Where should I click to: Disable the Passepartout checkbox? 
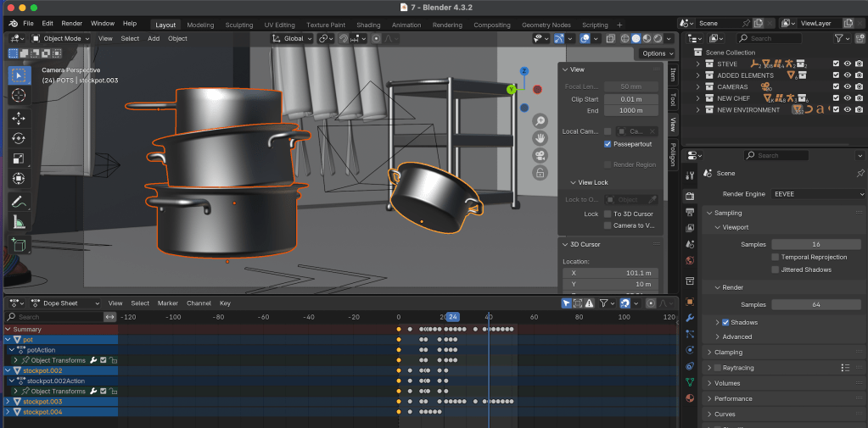coord(608,144)
